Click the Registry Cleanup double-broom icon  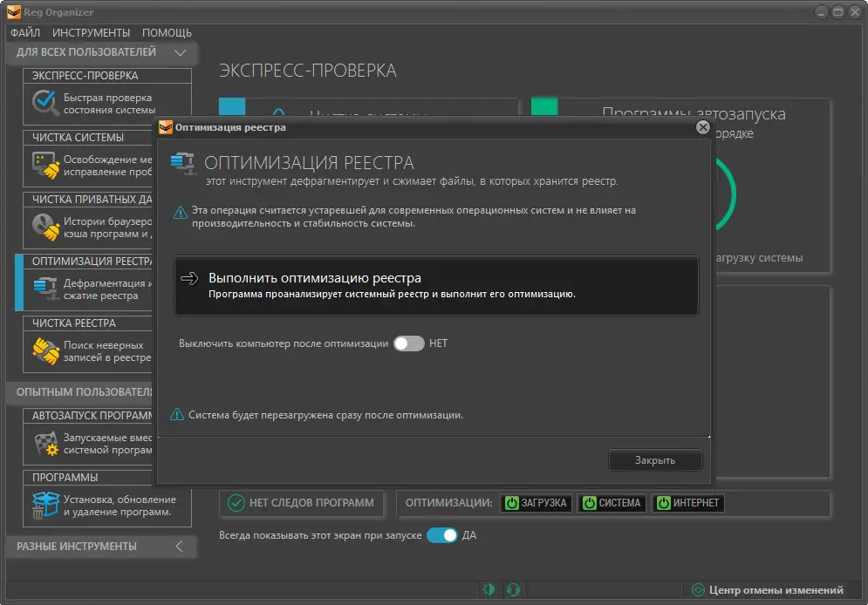pyautogui.click(x=45, y=351)
